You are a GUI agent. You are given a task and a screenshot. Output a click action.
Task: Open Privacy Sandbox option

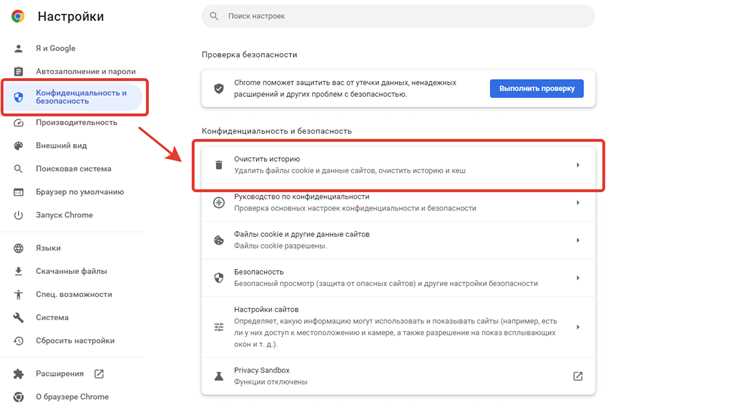pyautogui.click(x=398, y=376)
